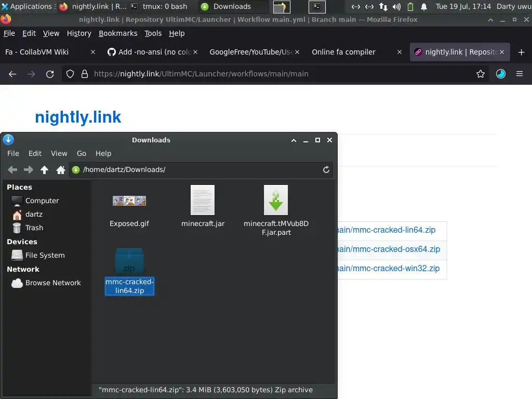Open Go menu in Downloads window
The image size is (532, 399).
coord(82,153)
